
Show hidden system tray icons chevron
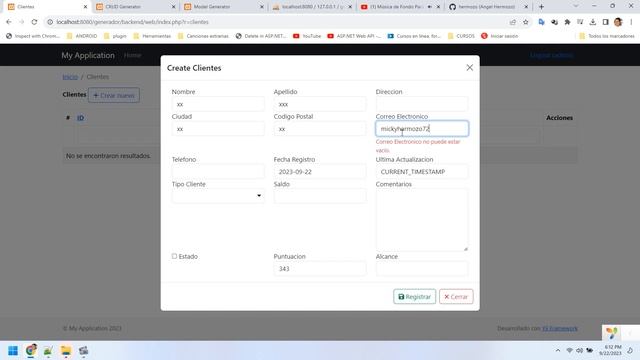tap(558, 351)
